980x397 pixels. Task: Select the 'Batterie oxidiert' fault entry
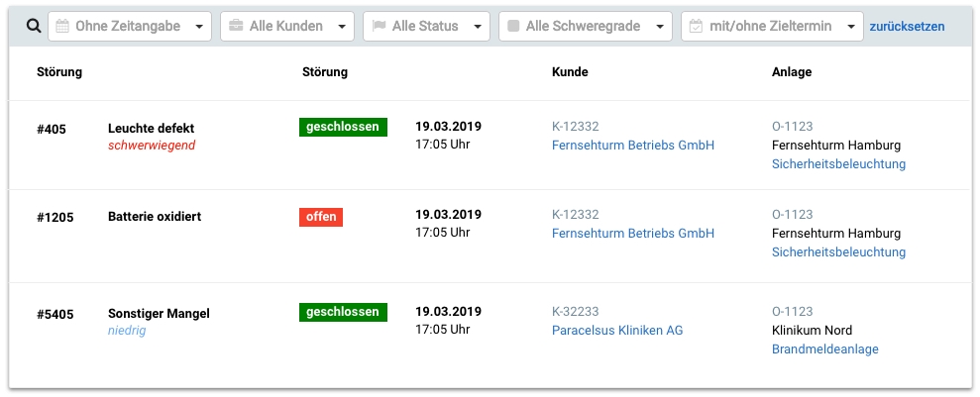155,217
